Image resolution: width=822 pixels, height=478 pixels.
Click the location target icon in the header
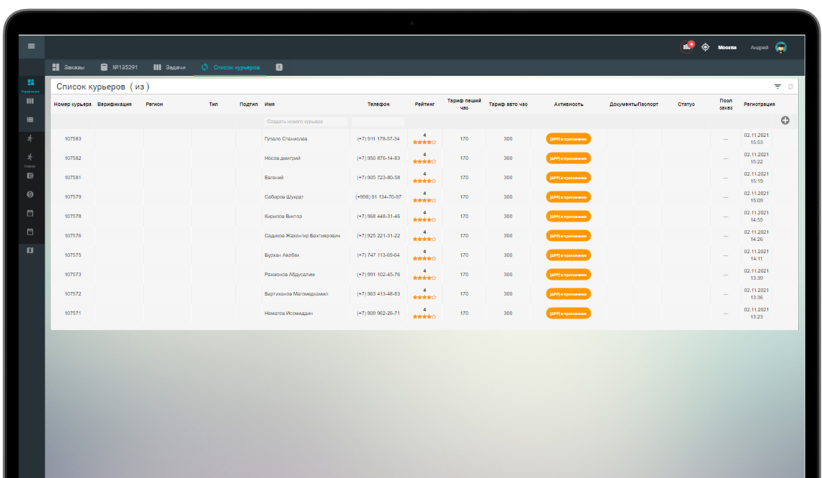[x=705, y=47]
